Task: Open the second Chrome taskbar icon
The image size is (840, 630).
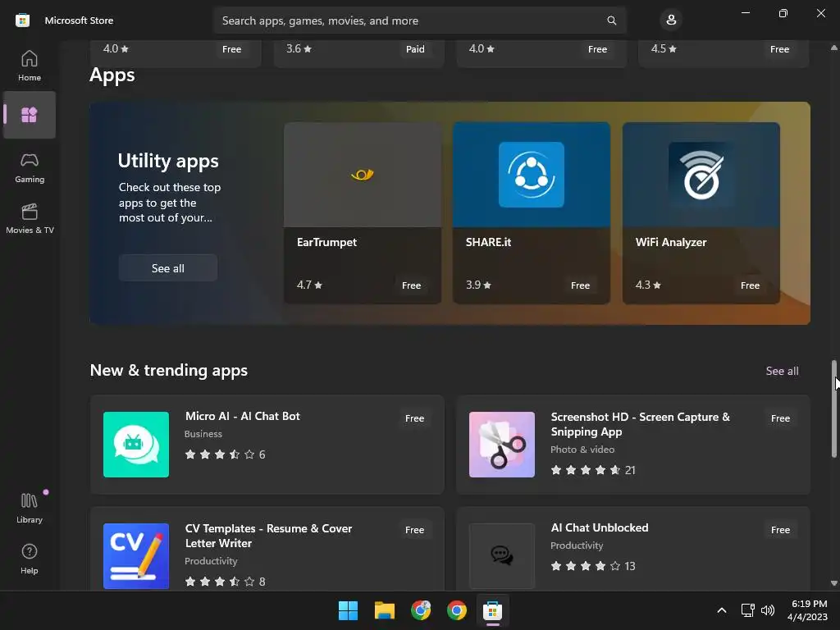Action: click(x=456, y=610)
